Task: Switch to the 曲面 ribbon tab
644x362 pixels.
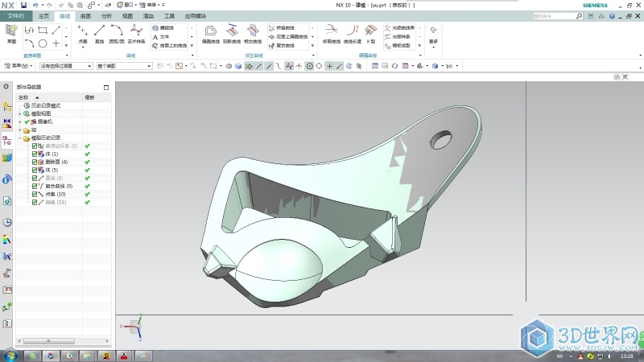Action: tap(85, 16)
